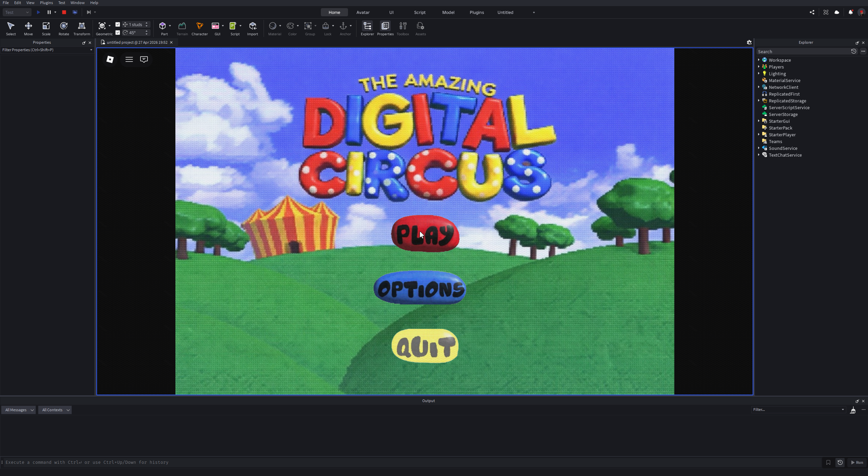Click the Material tool icon

[273, 26]
